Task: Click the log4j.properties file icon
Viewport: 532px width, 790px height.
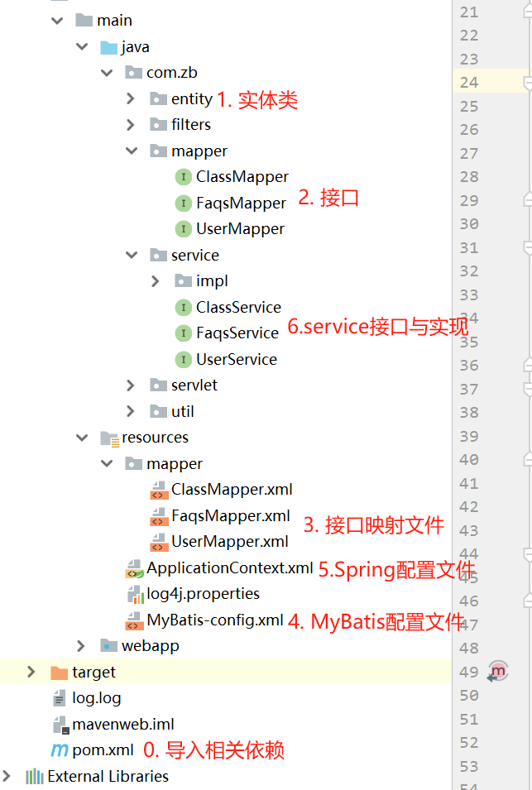Action: [x=136, y=595]
